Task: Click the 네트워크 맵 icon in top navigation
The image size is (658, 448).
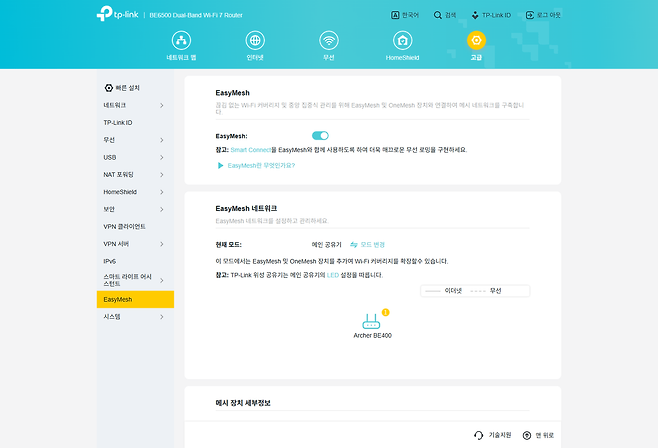Action: click(x=182, y=41)
